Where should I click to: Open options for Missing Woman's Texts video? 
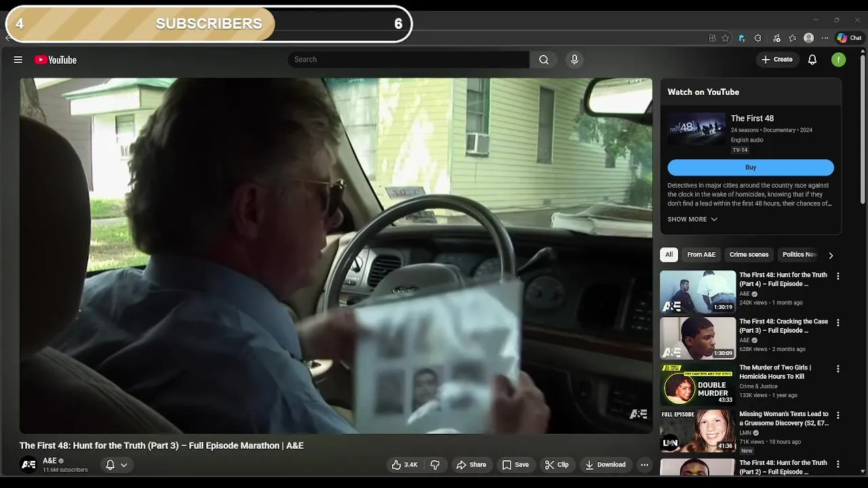click(x=838, y=415)
